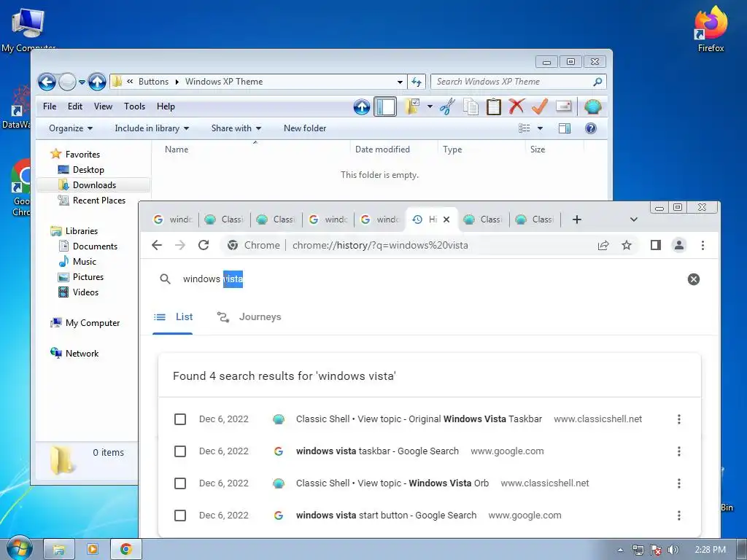Reload the Chrome history page

(x=204, y=245)
